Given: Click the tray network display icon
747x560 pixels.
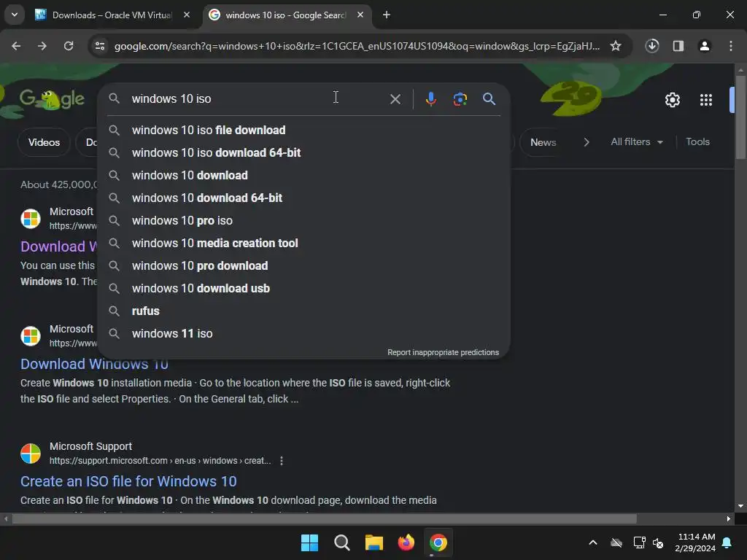Looking at the screenshot, I should pos(639,542).
